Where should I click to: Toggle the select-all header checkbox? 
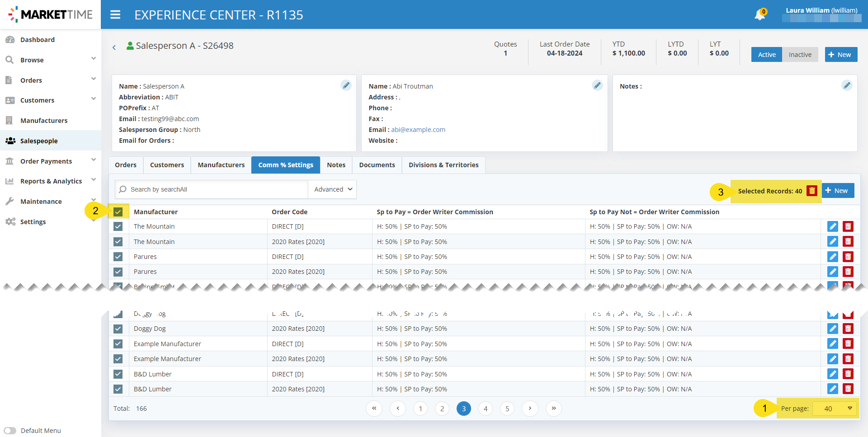point(118,211)
